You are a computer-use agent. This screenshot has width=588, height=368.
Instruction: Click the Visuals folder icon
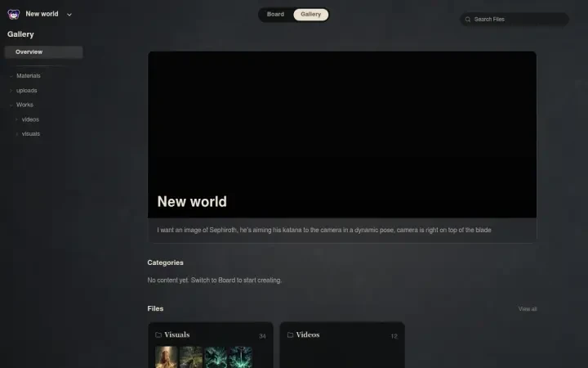[x=158, y=334]
